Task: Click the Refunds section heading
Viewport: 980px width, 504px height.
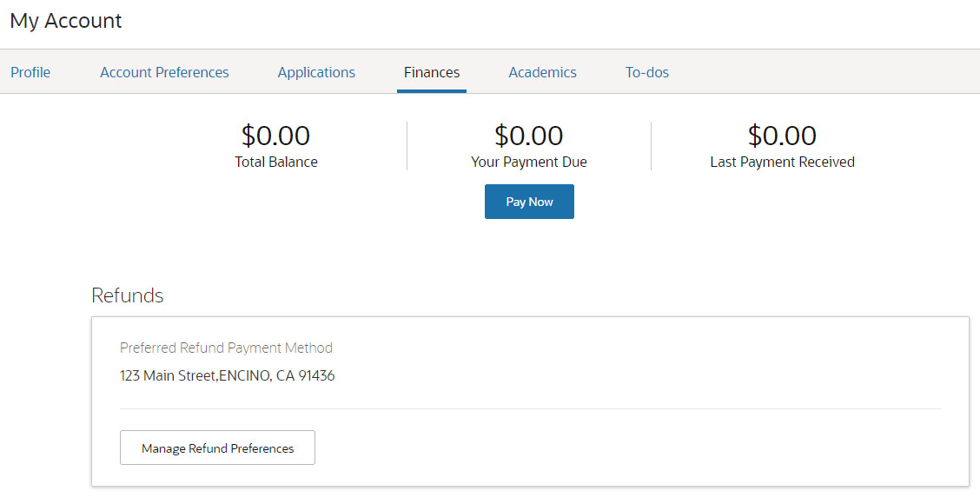Action: coord(127,295)
